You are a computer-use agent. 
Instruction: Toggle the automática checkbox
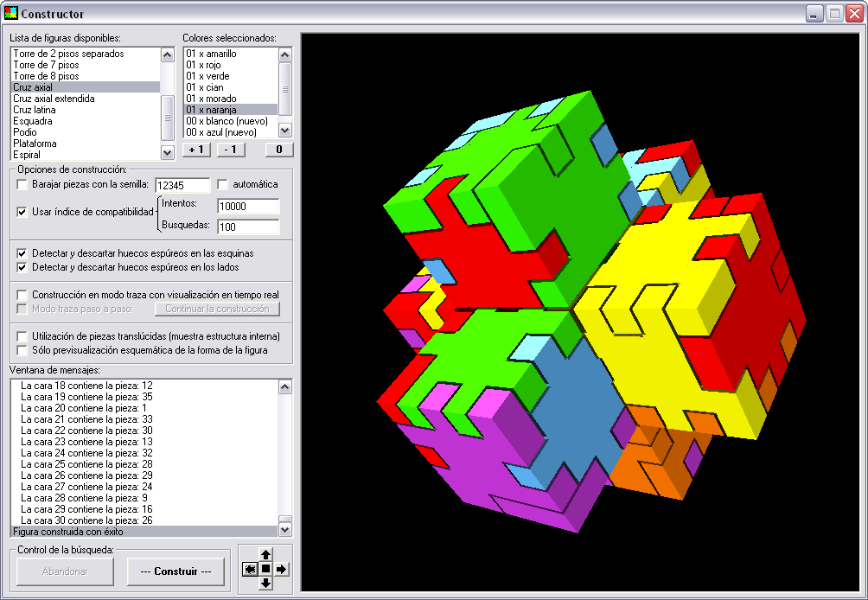coord(223,184)
